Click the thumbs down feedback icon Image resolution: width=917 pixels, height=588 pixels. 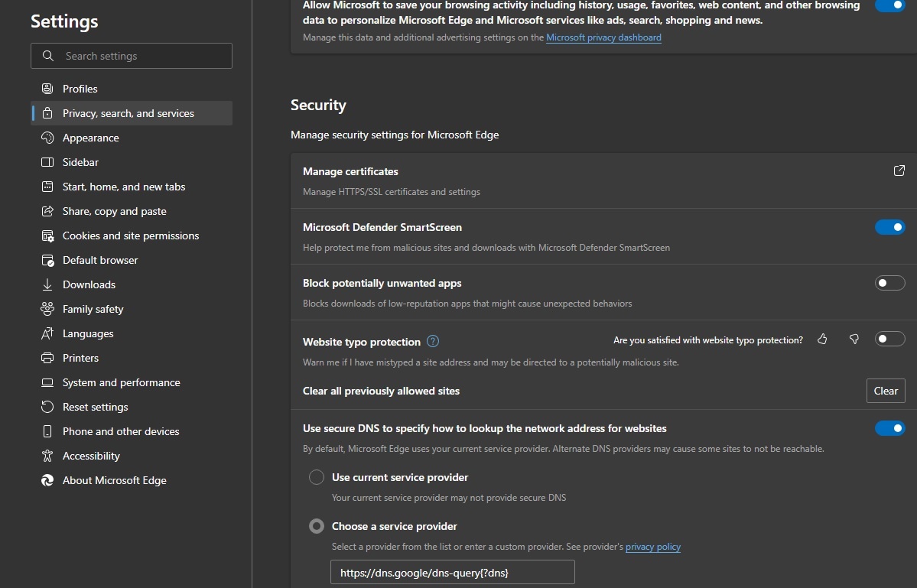pyautogui.click(x=854, y=339)
